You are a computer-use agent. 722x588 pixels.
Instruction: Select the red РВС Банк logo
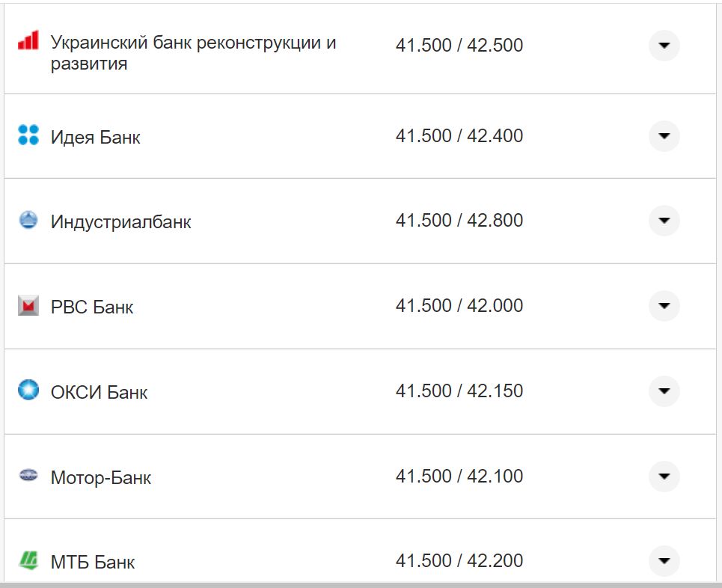coord(28,306)
